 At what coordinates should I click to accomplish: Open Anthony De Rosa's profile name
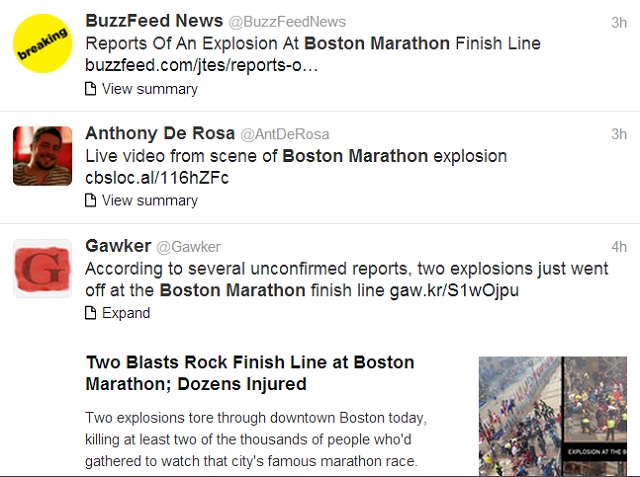tap(160, 133)
